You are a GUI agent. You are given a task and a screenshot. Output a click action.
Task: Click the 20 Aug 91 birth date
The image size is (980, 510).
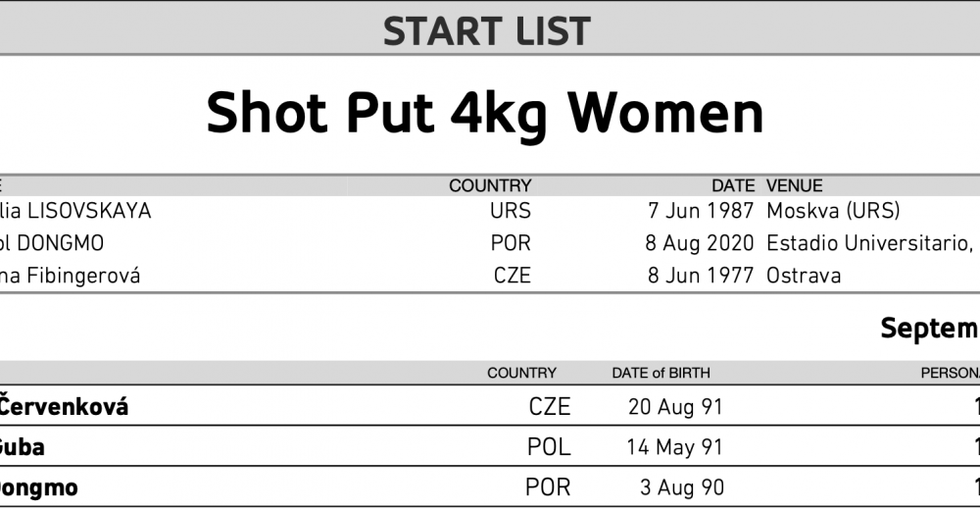[675, 407]
